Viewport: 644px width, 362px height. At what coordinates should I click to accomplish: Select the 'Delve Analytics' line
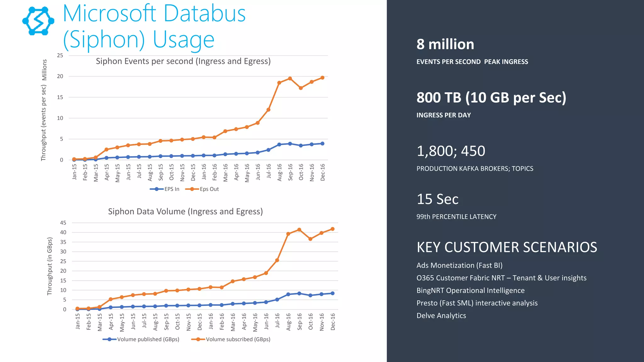(441, 316)
